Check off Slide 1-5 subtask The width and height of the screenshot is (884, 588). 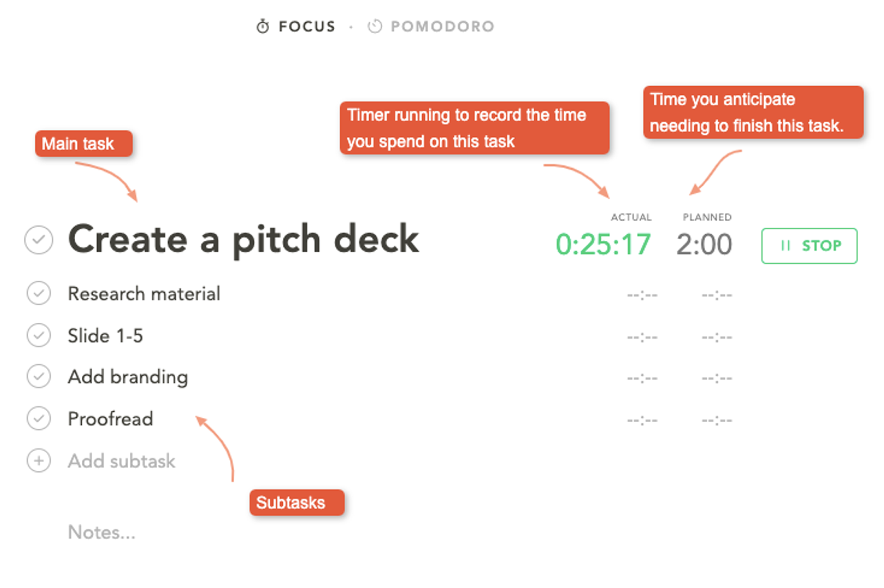point(39,335)
